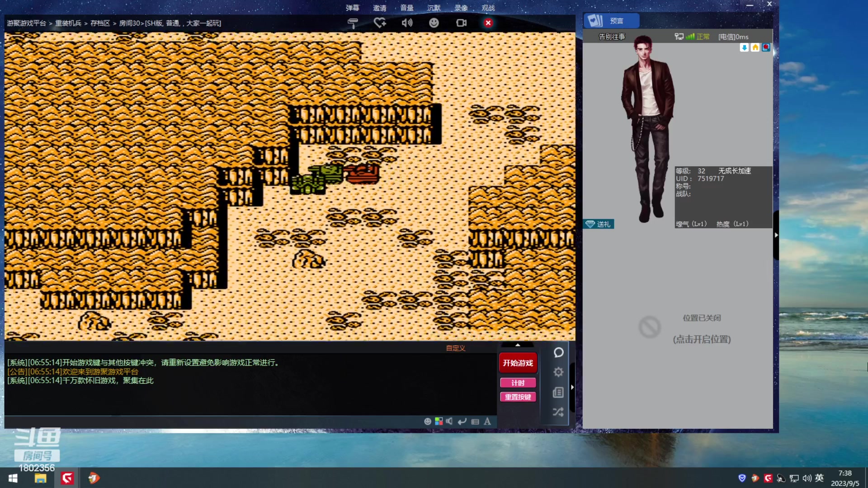Select the 预言 tab with cards icon
The height and width of the screenshot is (488, 868).
pos(611,21)
